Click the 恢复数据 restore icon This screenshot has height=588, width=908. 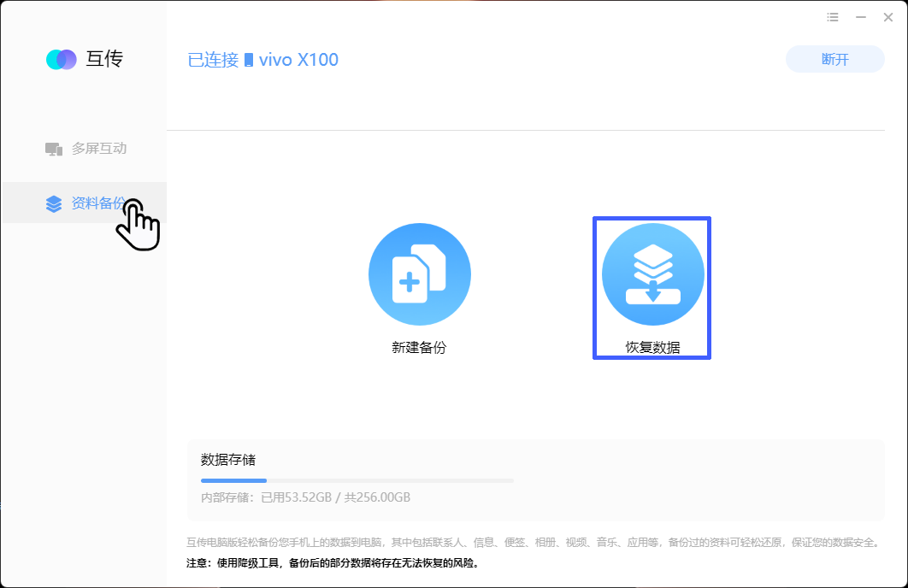(x=653, y=274)
